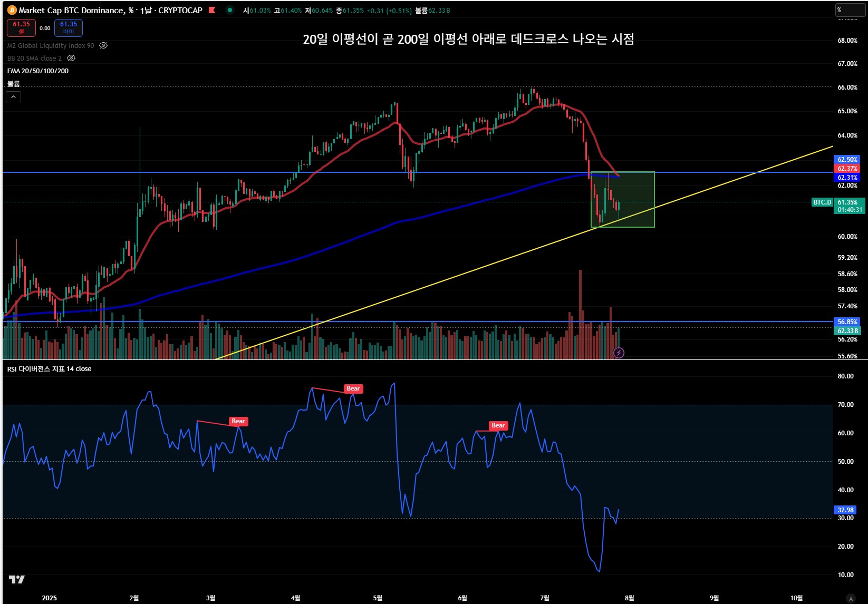Click the 저60.64% low value
868x604 pixels.
319,10
